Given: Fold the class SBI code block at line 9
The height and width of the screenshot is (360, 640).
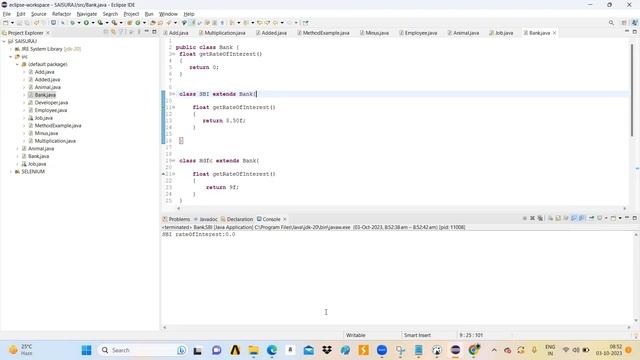Looking at the screenshot, I should (173, 94).
